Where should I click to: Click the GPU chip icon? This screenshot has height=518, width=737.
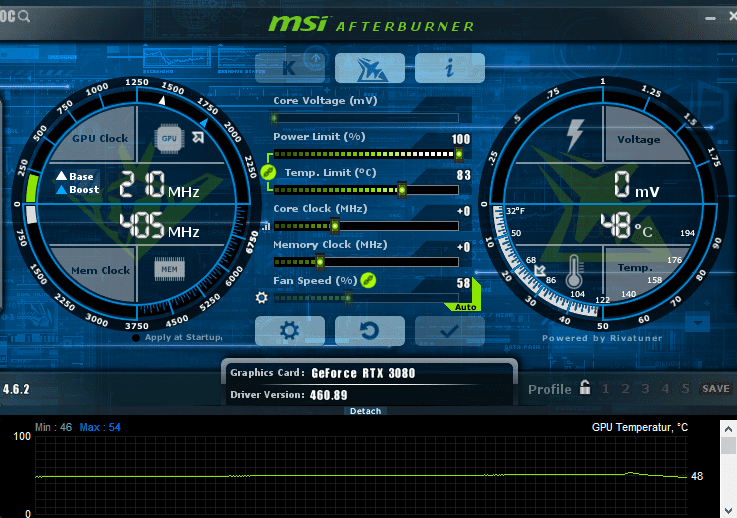point(169,138)
